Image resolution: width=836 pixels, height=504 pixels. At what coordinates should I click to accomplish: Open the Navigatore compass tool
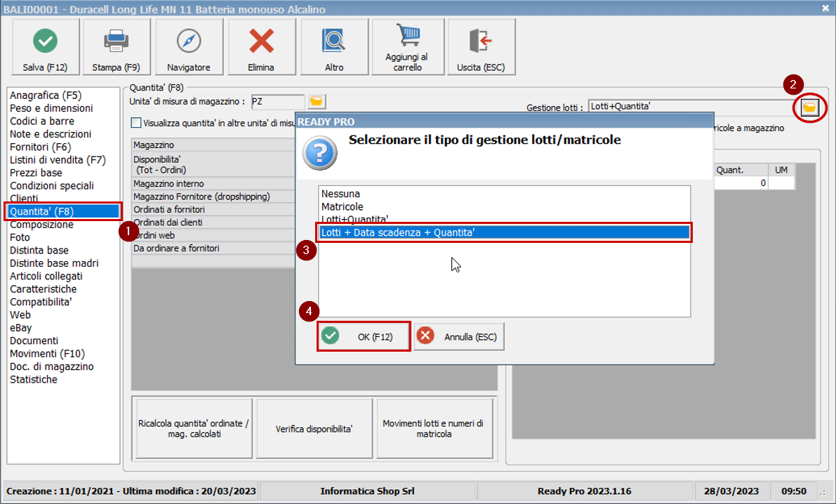point(189,41)
